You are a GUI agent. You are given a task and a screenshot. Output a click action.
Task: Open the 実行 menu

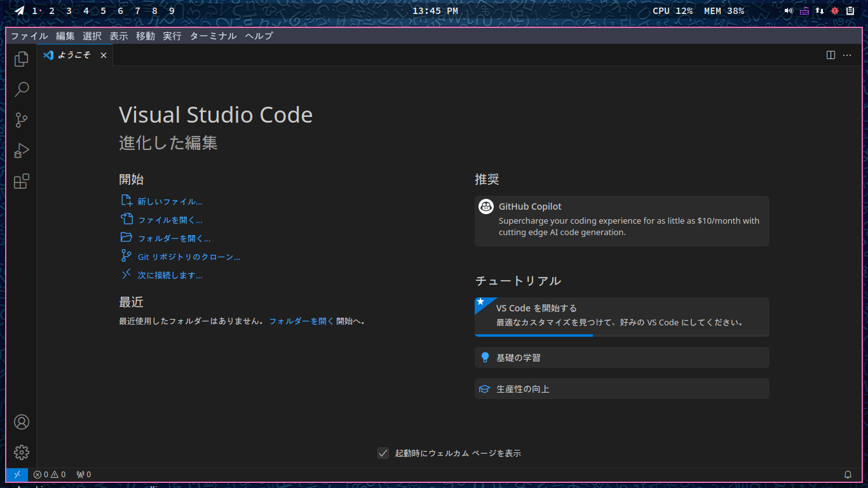click(x=172, y=36)
